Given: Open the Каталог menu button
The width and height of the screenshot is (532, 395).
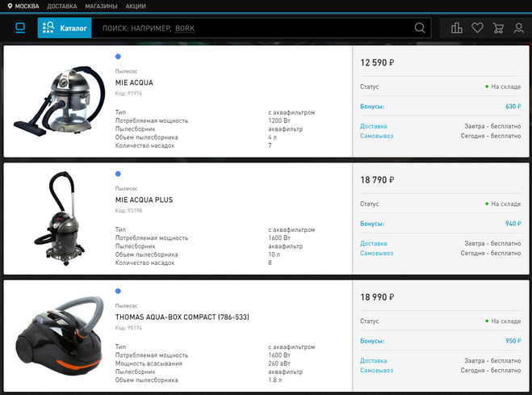Looking at the screenshot, I should [65, 27].
